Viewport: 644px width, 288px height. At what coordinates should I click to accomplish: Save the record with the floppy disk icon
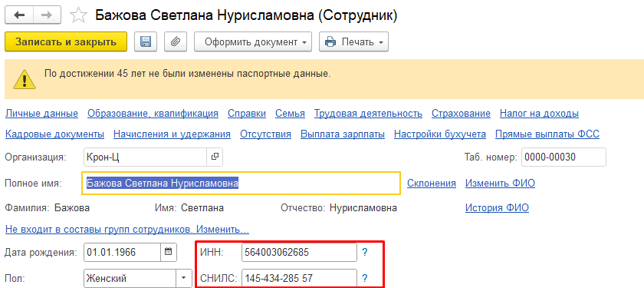pyautogui.click(x=146, y=42)
